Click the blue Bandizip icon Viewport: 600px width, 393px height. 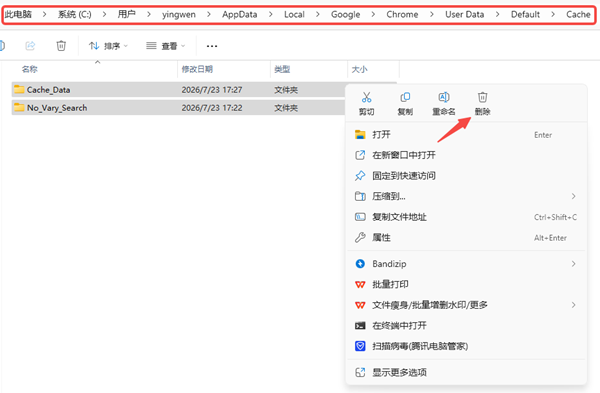pyautogui.click(x=360, y=264)
